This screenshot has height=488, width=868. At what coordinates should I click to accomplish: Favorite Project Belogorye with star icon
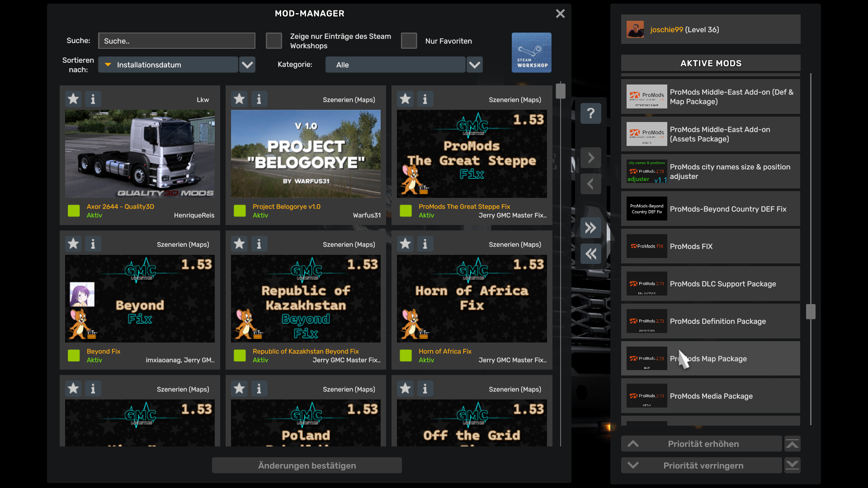pyautogui.click(x=239, y=99)
